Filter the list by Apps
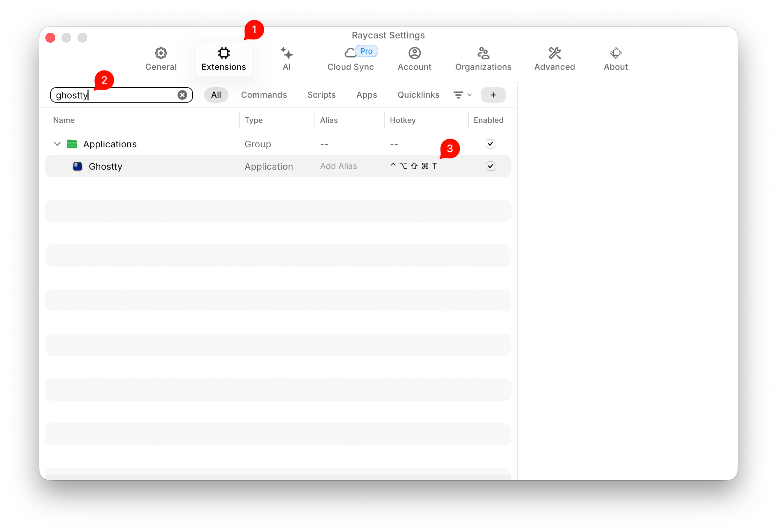This screenshot has width=777, height=532. (x=366, y=95)
